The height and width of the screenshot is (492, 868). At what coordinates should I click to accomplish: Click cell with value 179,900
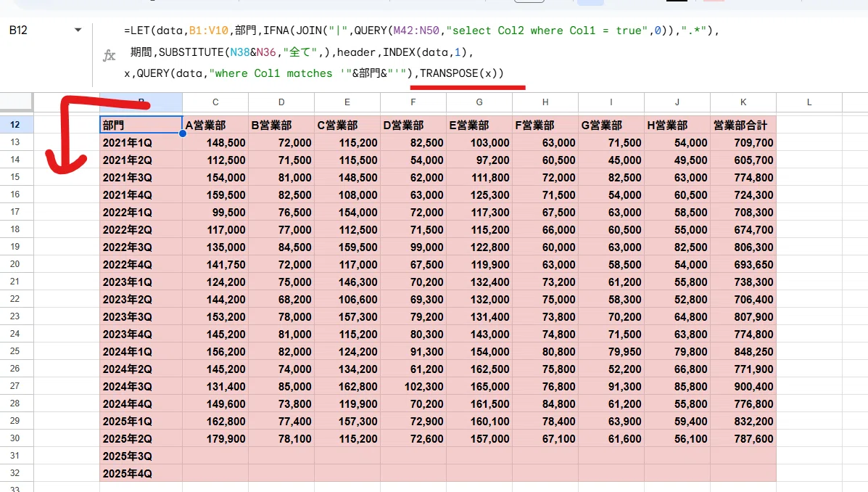[215, 438]
